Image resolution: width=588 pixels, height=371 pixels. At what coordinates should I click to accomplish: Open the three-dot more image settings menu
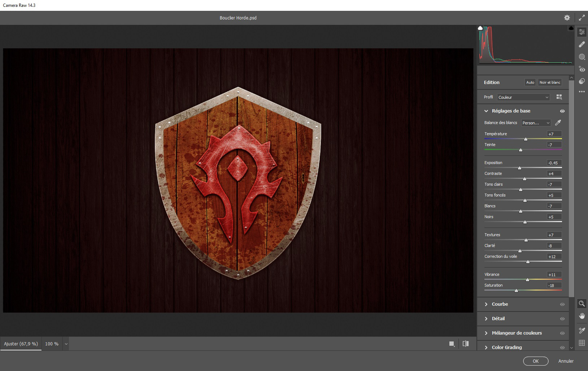582,92
